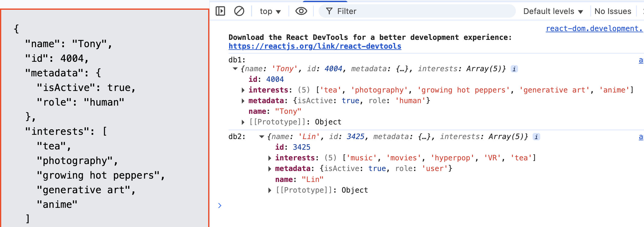Open the reactjs.org react-devtools link
The width and height of the screenshot is (644, 227).
coord(315,46)
